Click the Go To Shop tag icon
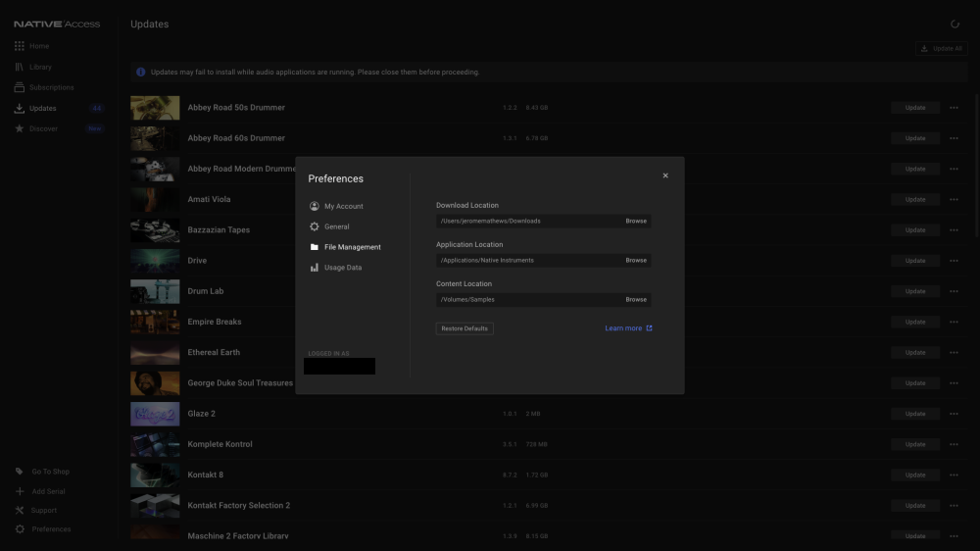Screen dimensions: 980x551 point(20,471)
